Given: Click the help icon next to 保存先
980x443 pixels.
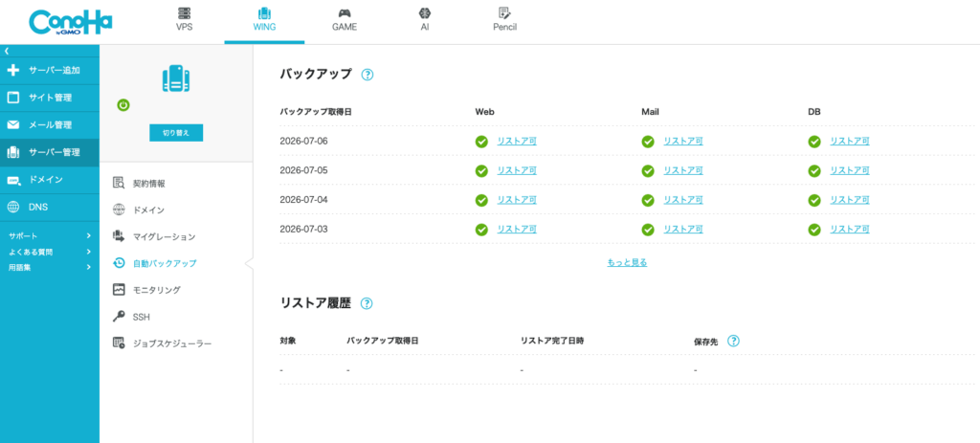Looking at the screenshot, I should click(x=734, y=342).
